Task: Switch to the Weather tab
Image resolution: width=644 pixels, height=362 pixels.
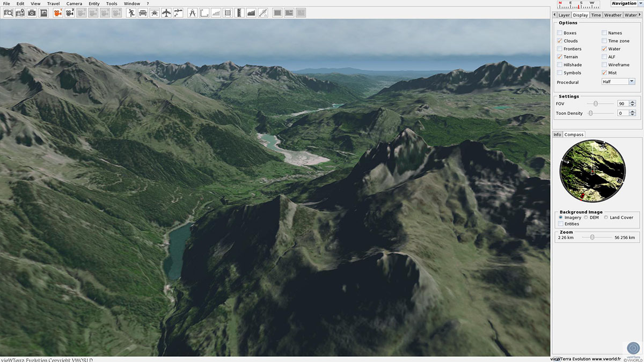Action: click(x=613, y=15)
